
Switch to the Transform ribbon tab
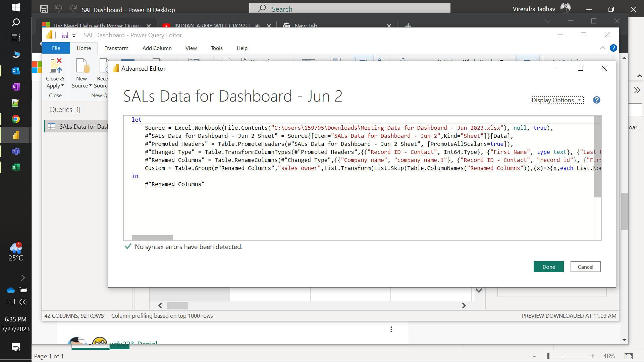click(x=116, y=48)
